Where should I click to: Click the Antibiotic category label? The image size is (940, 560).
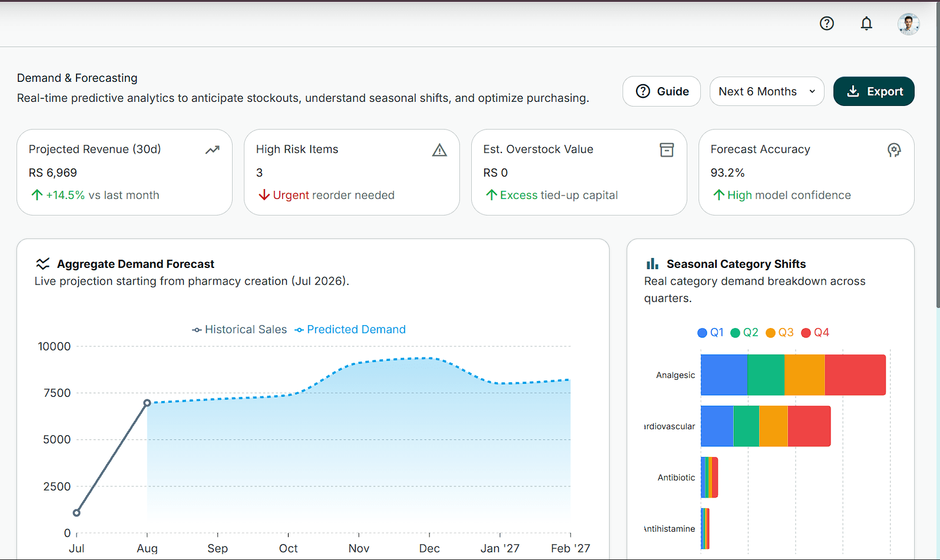click(676, 478)
